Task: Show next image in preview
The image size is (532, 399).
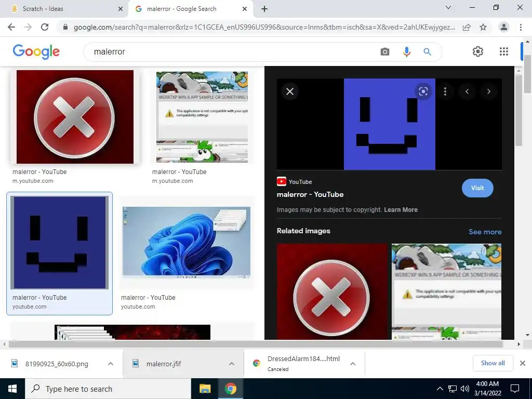Action: tap(488, 91)
